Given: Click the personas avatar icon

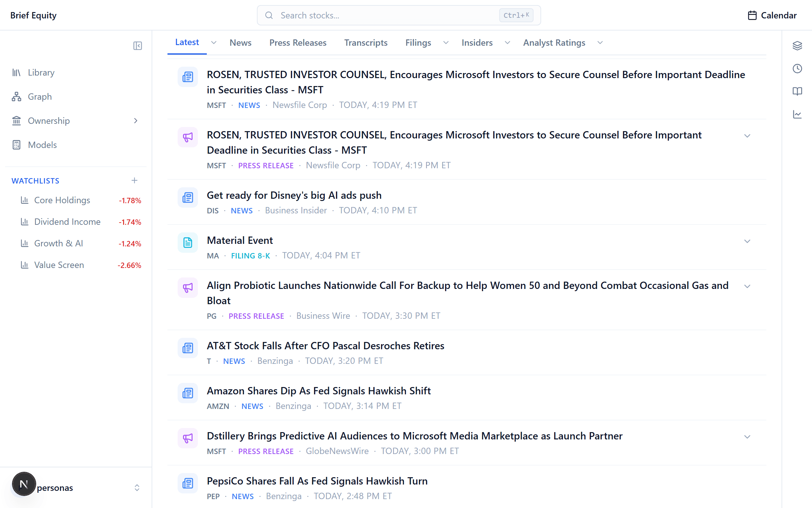Looking at the screenshot, I should [x=24, y=484].
